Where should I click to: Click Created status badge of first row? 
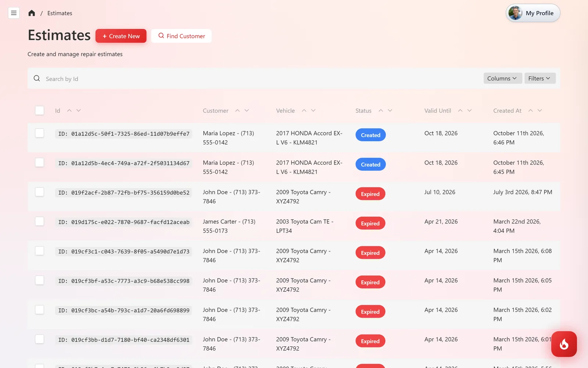(x=370, y=135)
